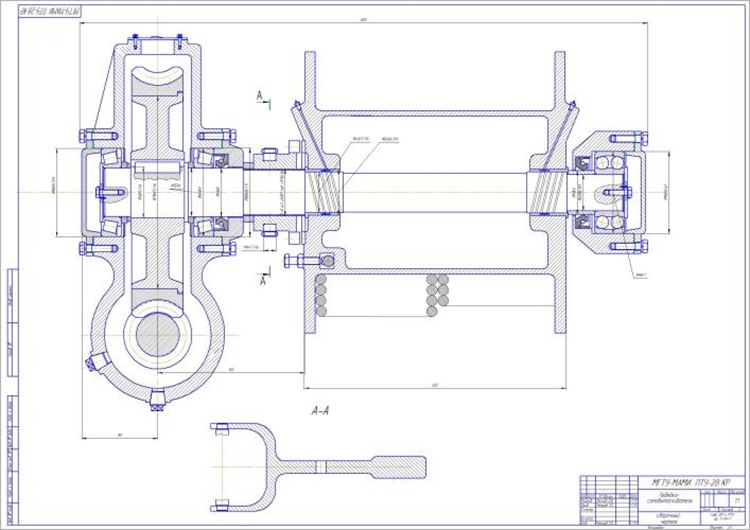Click the hatched worm shaft circle in gearbox
This screenshot has height=530, width=750.
pos(158,334)
